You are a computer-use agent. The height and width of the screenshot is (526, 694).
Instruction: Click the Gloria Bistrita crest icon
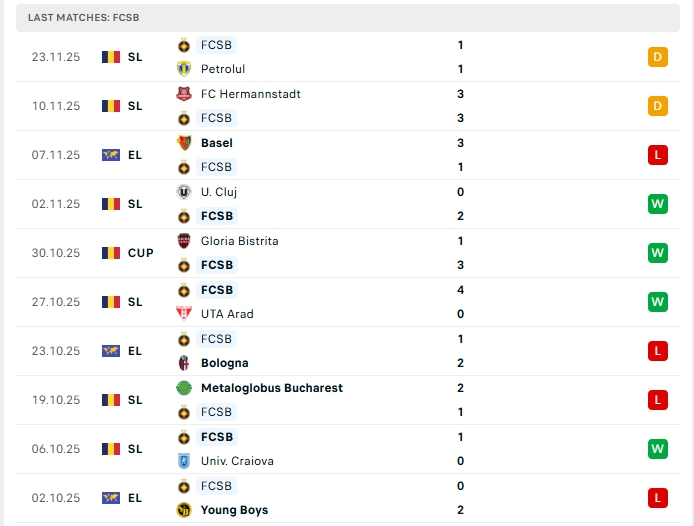click(184, 241)
